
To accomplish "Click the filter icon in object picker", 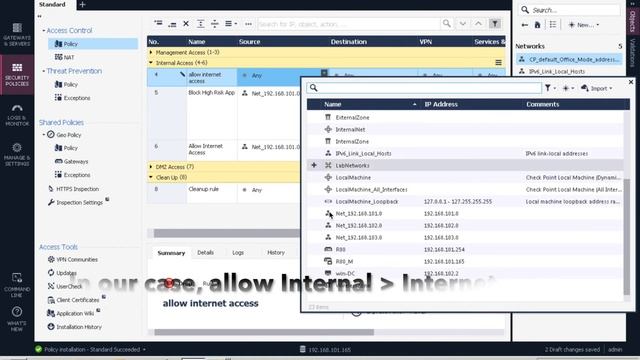I will point(548,88).
